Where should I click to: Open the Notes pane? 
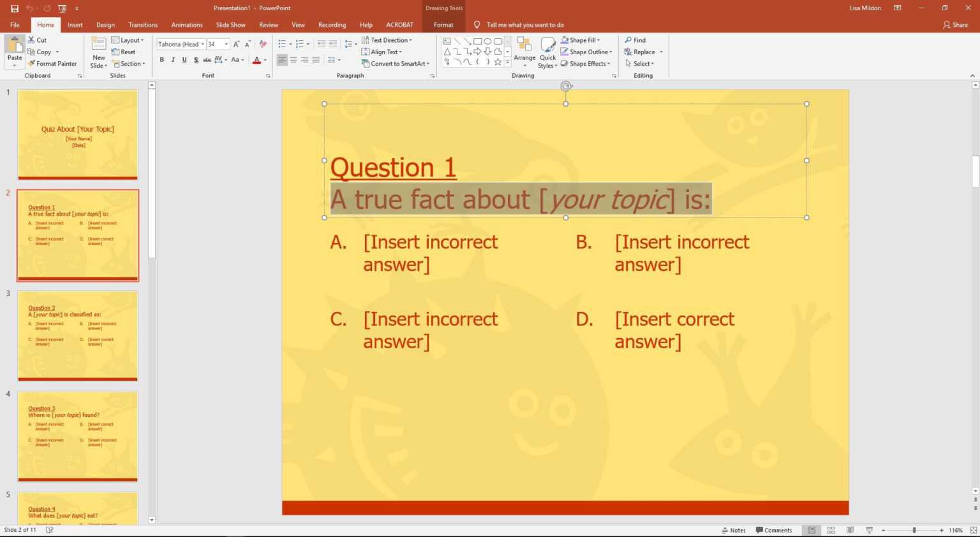pos(734,530)
